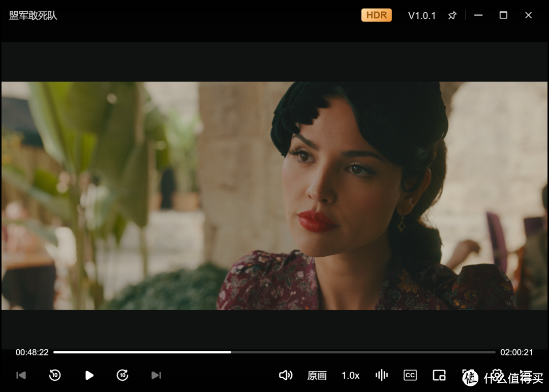Minimize the player window
The height and width of the screenshot is (392, 549).
point(478,15)
